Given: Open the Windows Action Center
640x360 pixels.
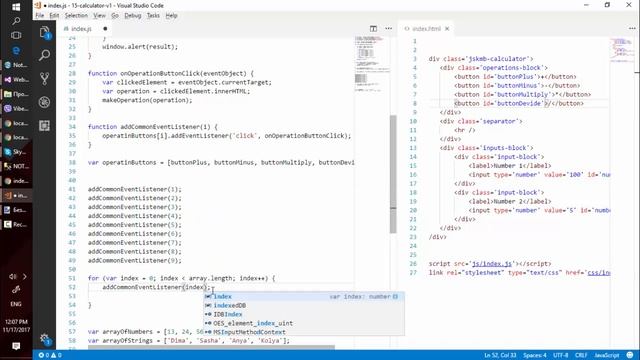Looking at the screenshot, I should point(16,347).
